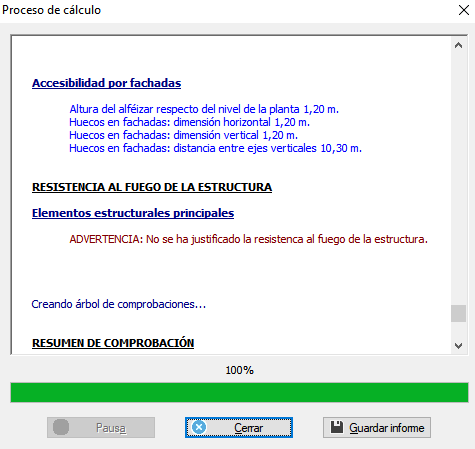Click the distancia entre ejes verticales line
475x449 pixels.
click(x=215, y=148)
